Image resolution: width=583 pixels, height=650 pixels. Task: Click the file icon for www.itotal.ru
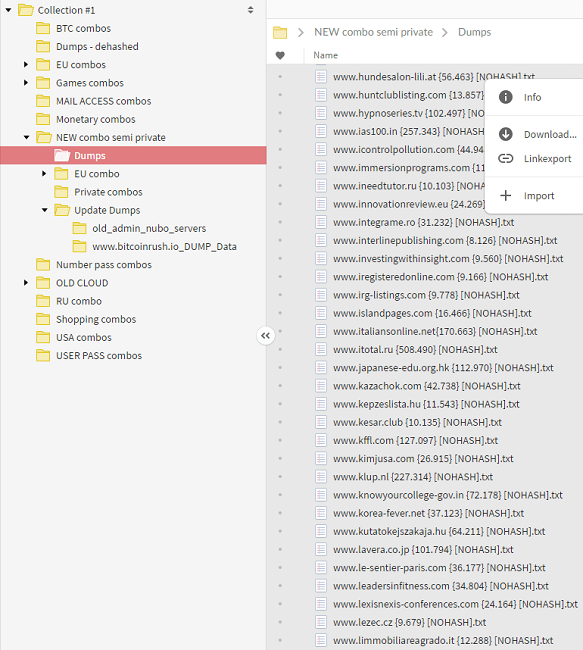[321, 349]
